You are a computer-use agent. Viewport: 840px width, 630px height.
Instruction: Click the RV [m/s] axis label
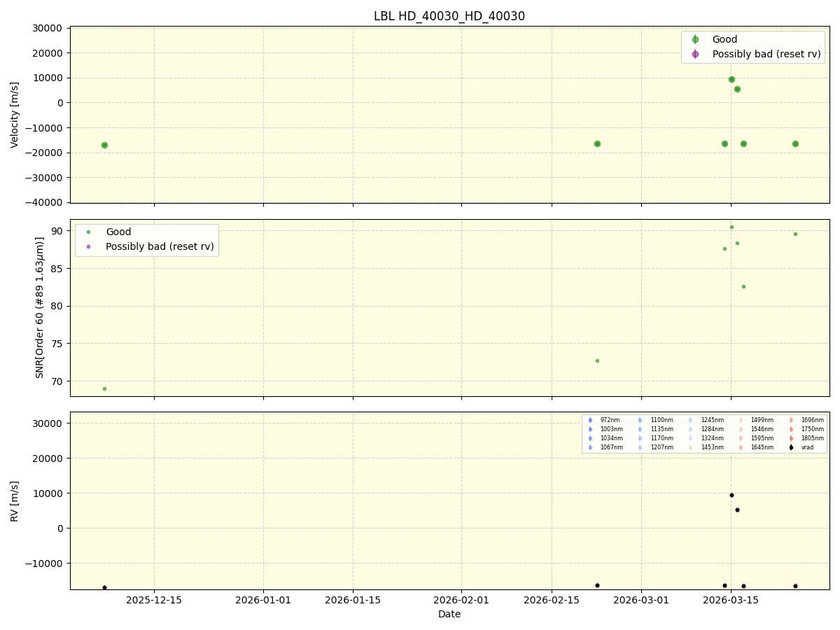[x=15, y=501]
